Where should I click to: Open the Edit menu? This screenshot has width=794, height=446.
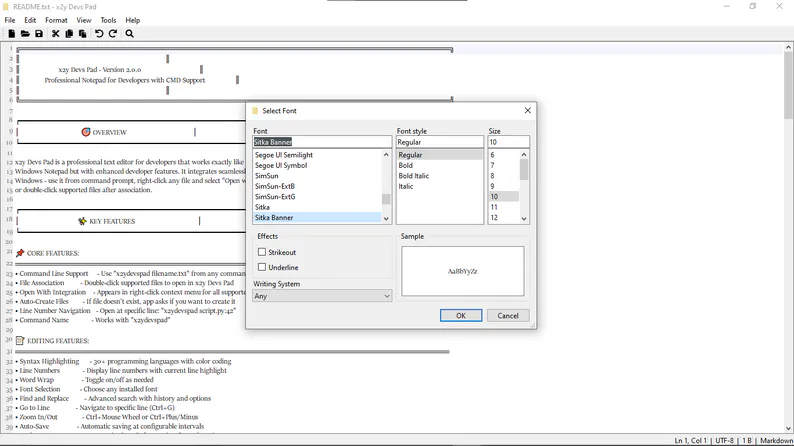(30, 20)
